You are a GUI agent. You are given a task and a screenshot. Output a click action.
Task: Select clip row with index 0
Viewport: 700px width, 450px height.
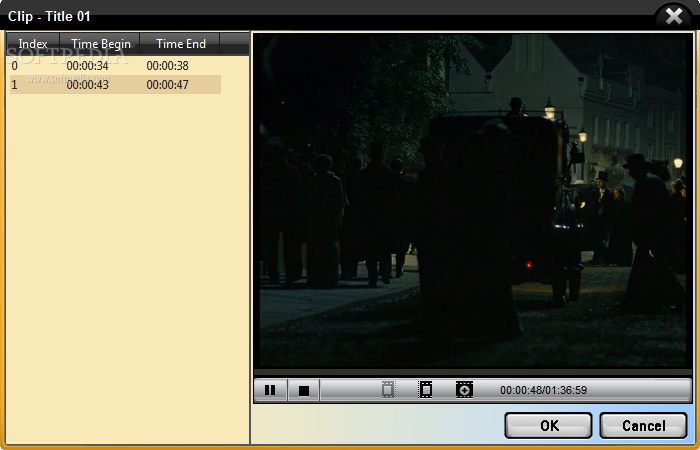point(115,66)
